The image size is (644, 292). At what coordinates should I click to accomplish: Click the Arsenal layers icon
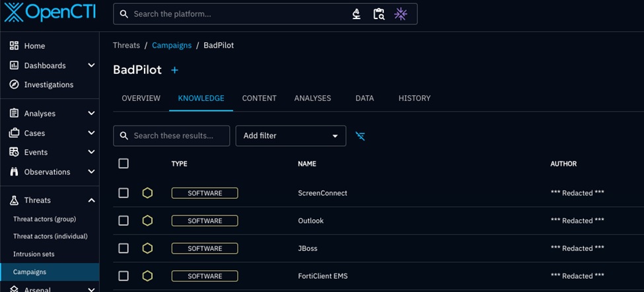[14, 289]
